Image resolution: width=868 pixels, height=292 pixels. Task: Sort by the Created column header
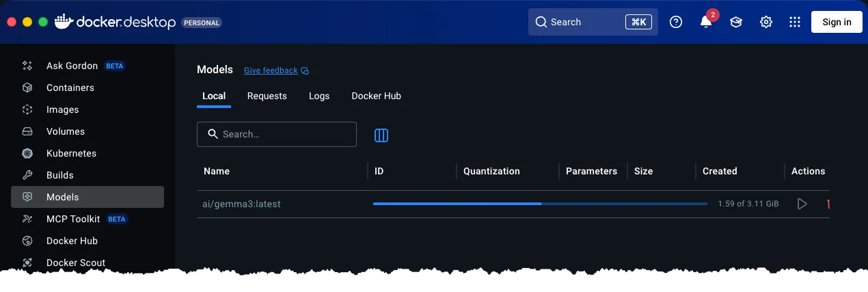720,171
